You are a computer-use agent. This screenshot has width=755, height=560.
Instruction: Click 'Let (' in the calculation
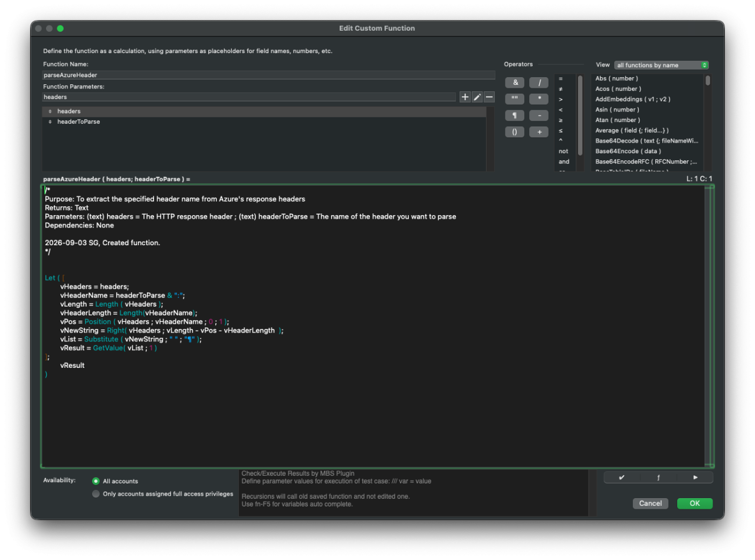(x=54, y=278)
